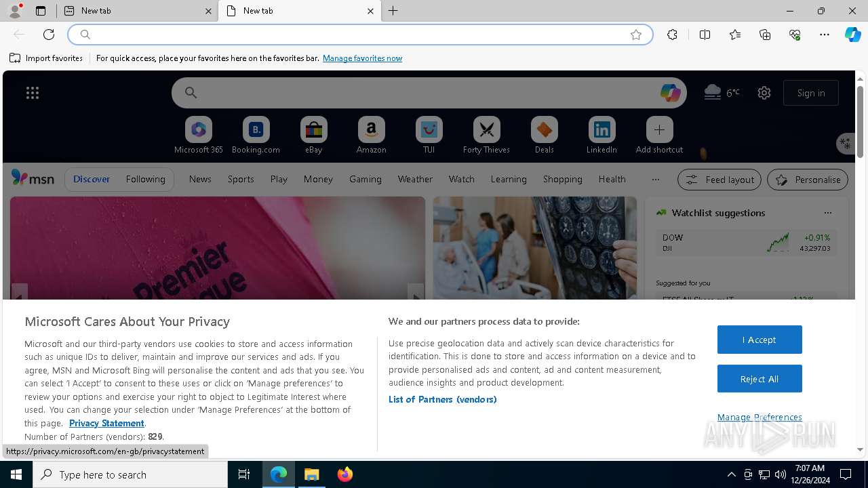
Task: Click Manage favorites now link
Action: point(362,58)
